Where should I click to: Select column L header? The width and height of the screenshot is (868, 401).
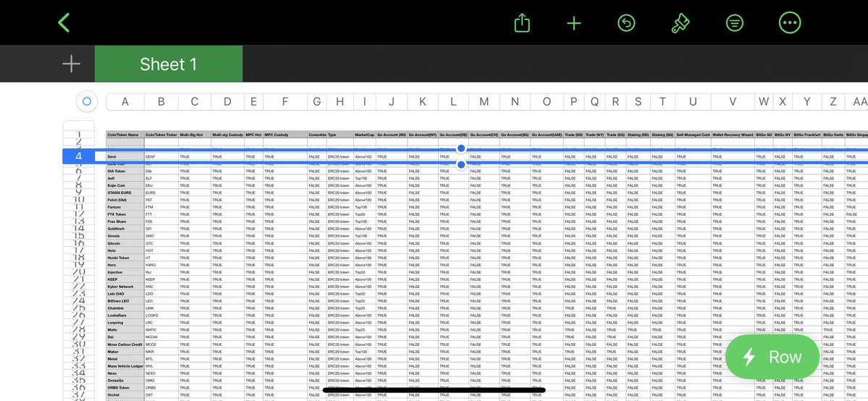pyautogui.click(x=453, y=101)
